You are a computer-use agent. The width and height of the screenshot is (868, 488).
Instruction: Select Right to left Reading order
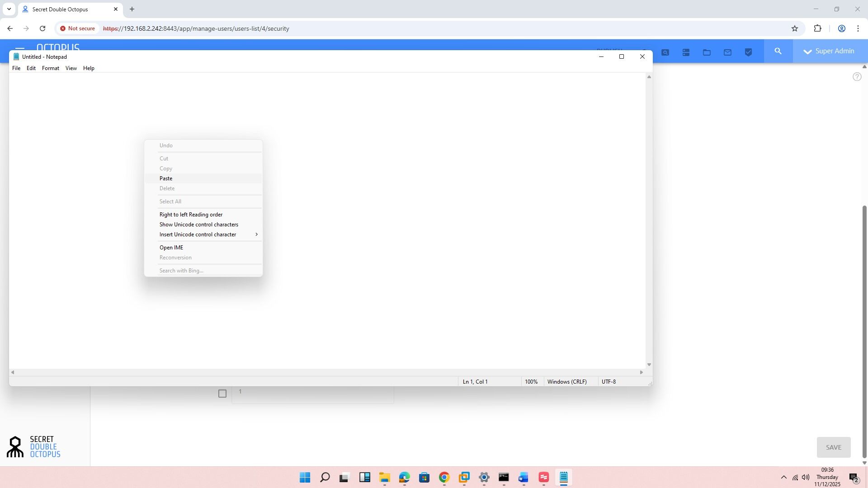191,215
